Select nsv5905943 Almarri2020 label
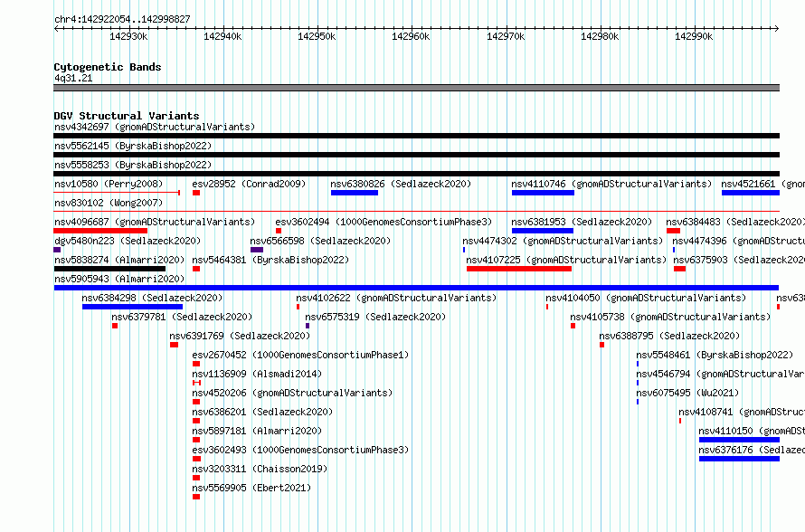 119,279
